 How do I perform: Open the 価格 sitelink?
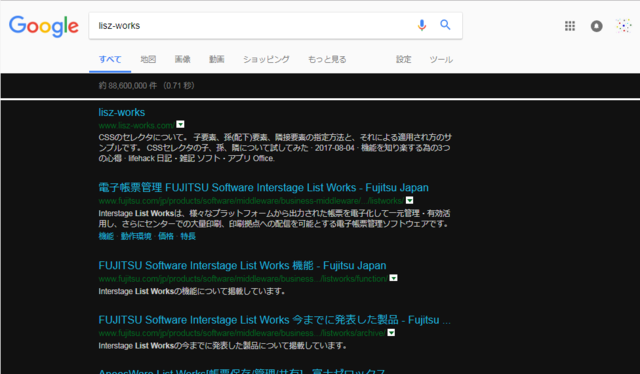(x=166, y=236)
